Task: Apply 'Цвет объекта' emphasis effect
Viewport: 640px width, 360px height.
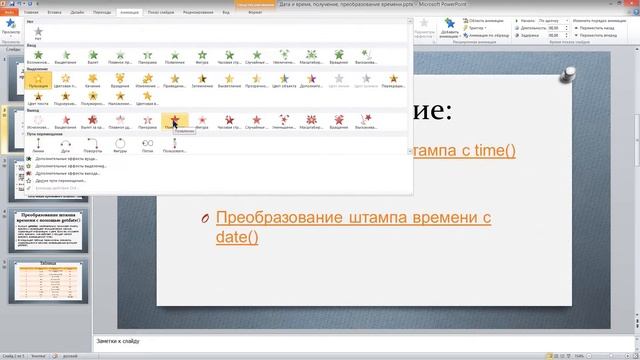Action: tap(284, 80)
